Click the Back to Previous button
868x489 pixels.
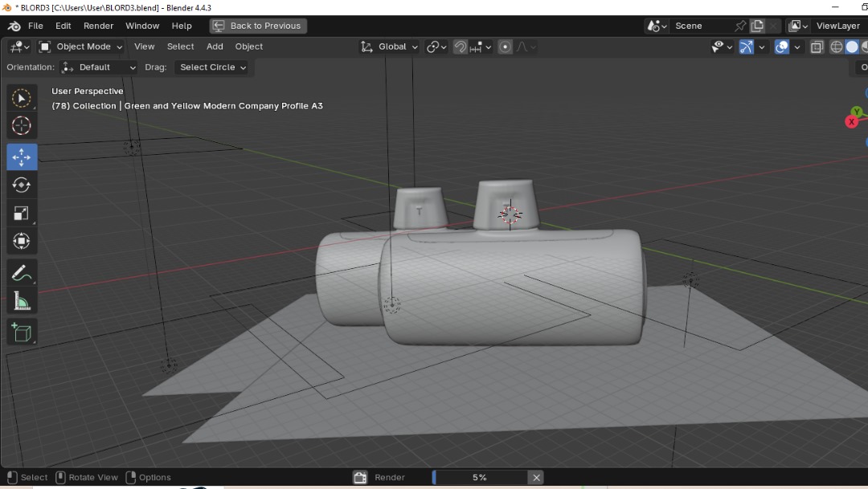258,26
